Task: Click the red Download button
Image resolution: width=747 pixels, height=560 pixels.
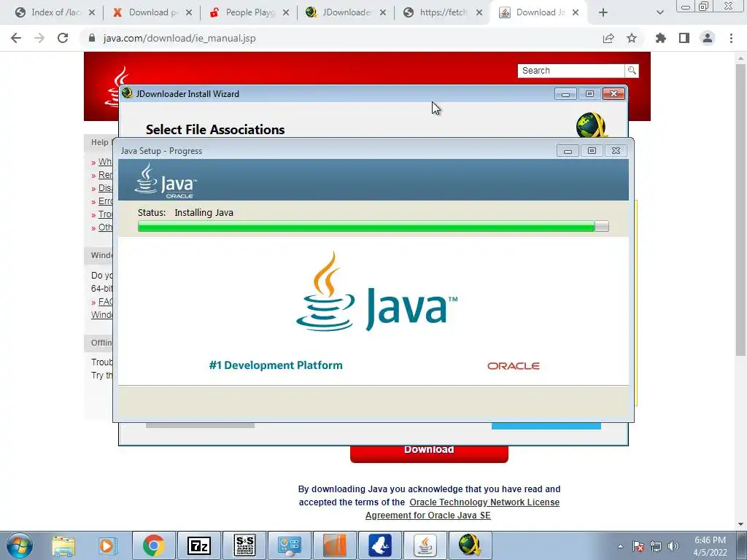Action: 429,453
